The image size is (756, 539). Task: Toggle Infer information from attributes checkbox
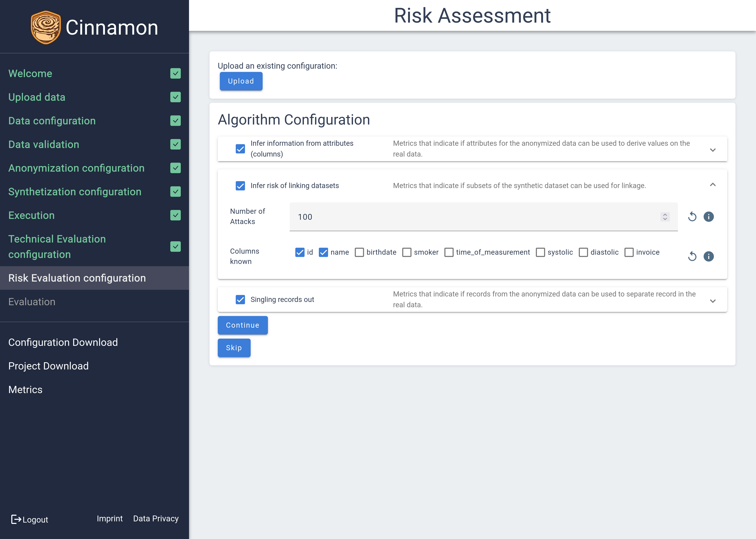click(x=240, y=149)
